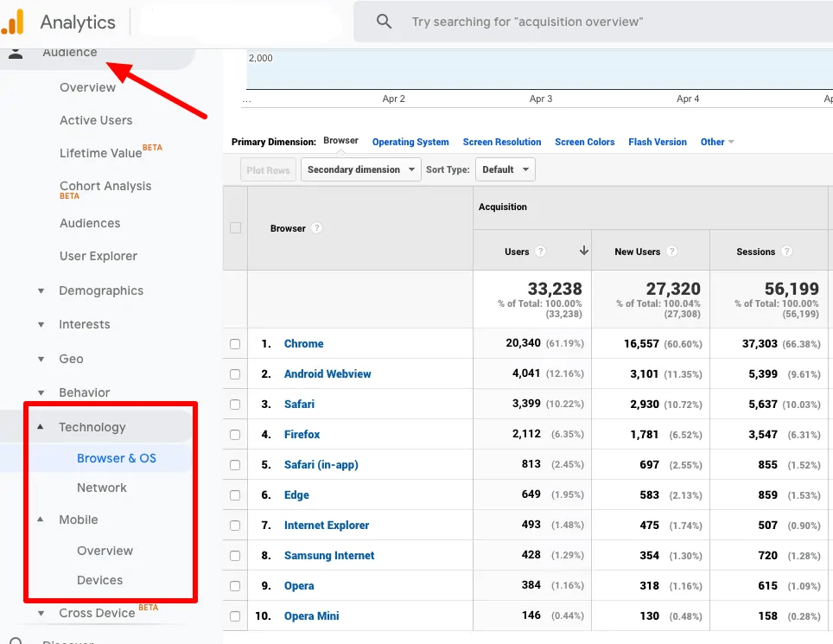Open Audience Overview report
Screen dimensions: 833x644
[87, 87]
